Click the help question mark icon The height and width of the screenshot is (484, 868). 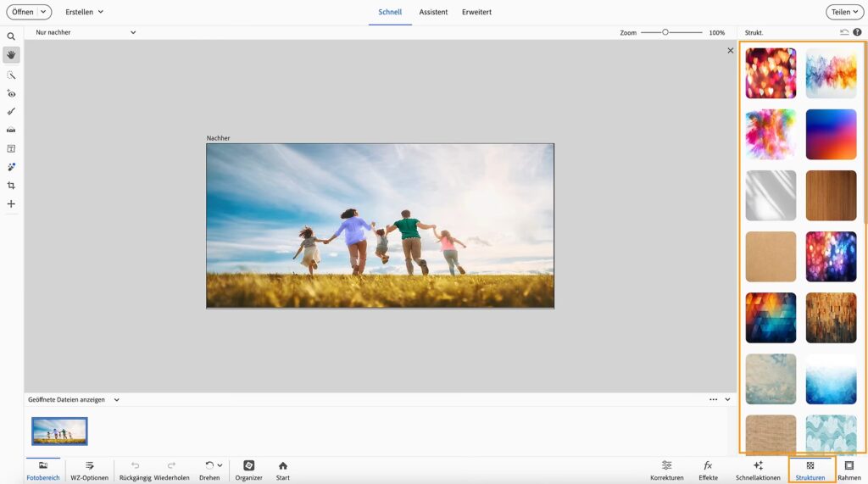(857, 32)
